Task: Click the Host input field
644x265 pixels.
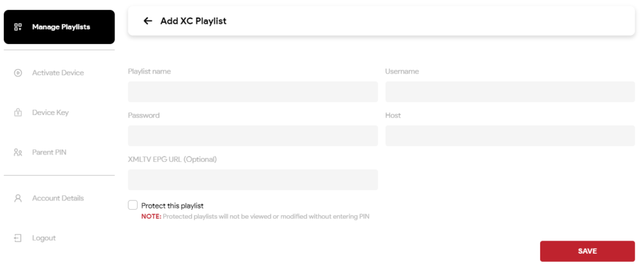Action: (x=510, y=136)
